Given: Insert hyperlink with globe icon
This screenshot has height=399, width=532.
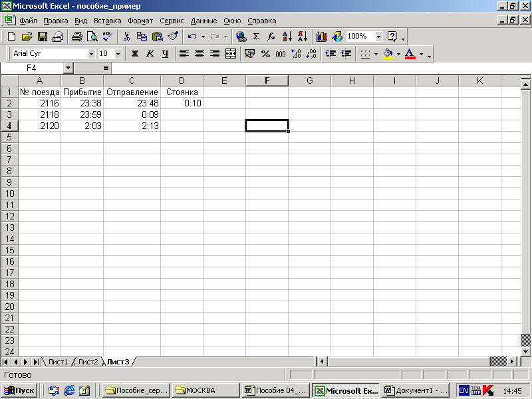Looking at the screenshot, I should [x=241, y=37].
